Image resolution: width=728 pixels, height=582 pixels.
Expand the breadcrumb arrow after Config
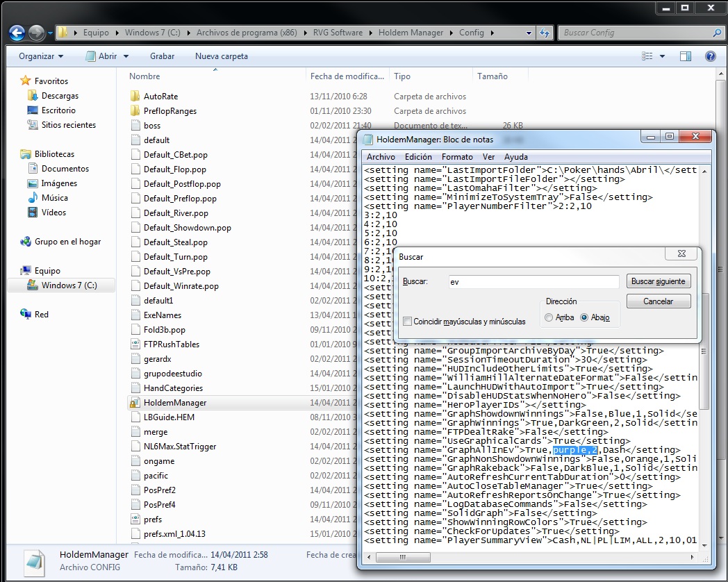coord(492,33)
